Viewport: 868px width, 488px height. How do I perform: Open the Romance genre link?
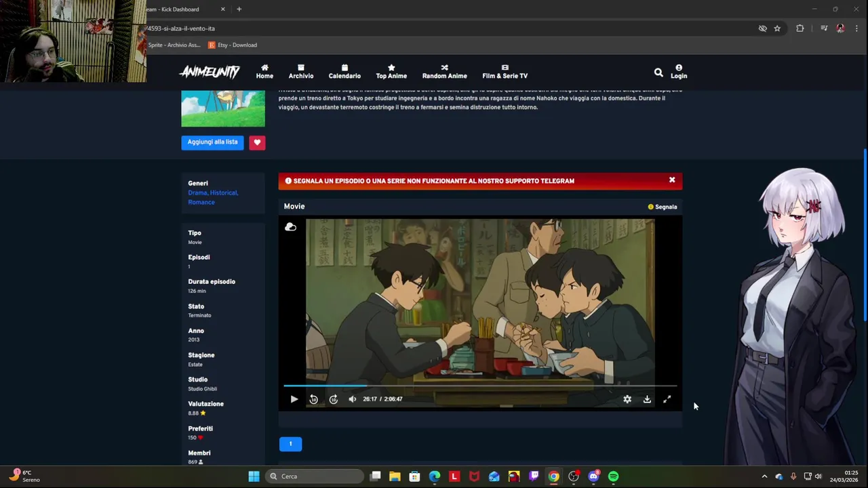[x=201, y=202]
